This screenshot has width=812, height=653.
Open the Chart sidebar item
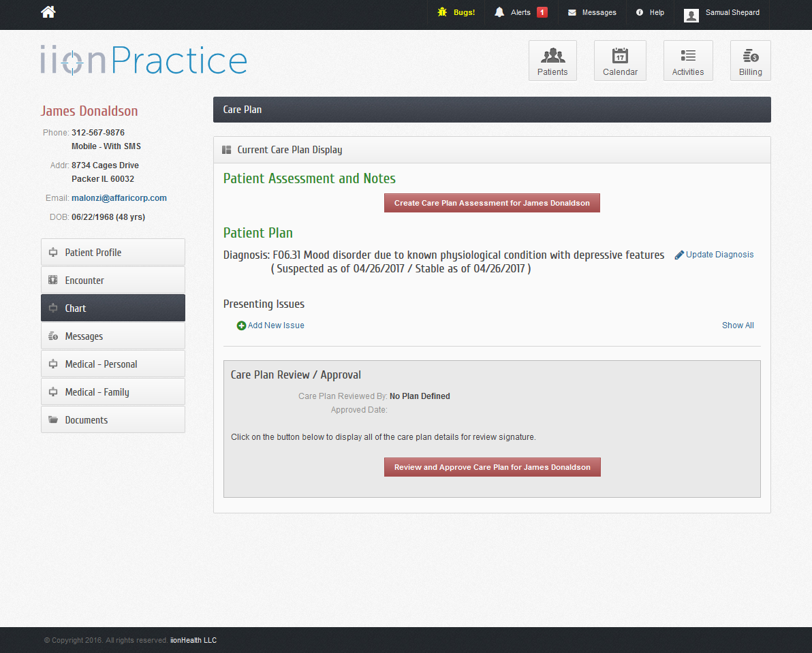click(113, 308)
